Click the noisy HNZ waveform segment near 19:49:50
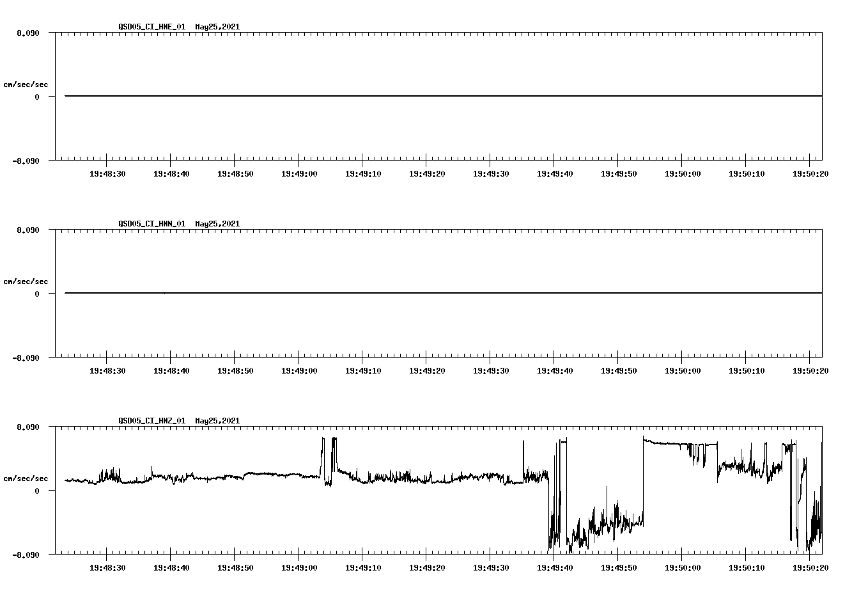The width and height of the screenshot is (868, 591). [617, 518]
